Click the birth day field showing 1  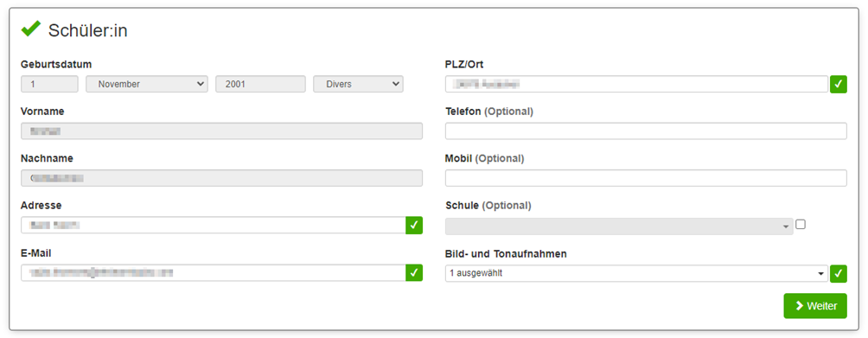click(x=49, y=84)
